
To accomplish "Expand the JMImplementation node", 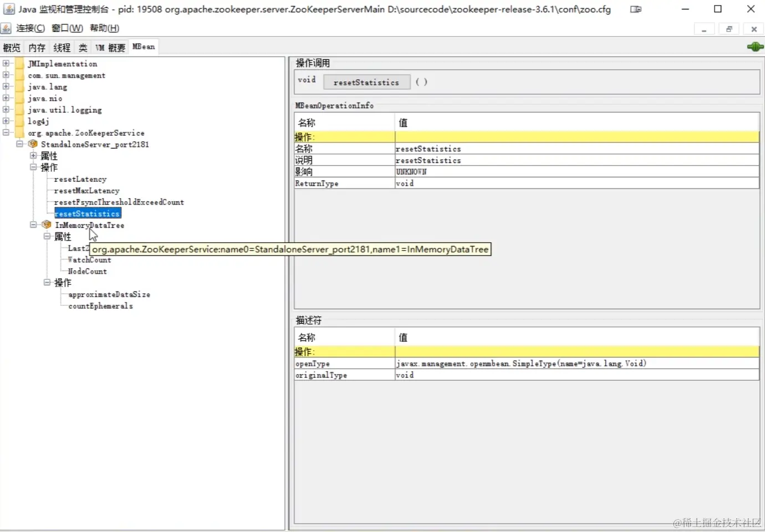I will [x=6, y=63].
